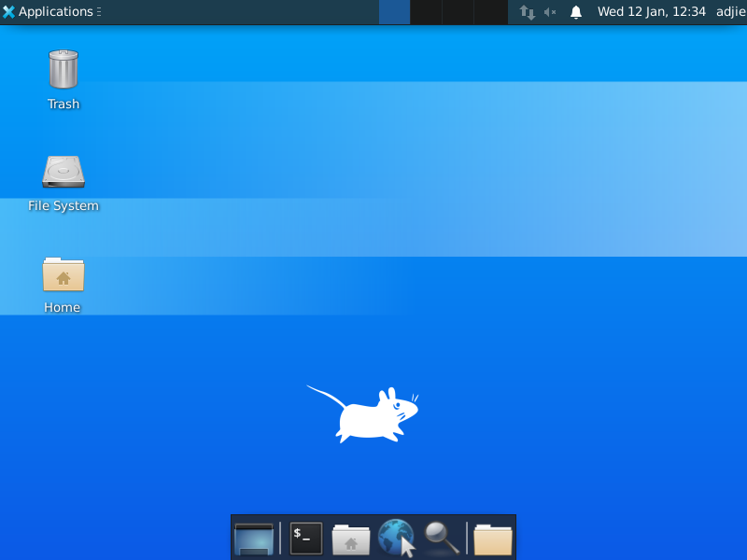Select the File System drive icon

(63, 172)
